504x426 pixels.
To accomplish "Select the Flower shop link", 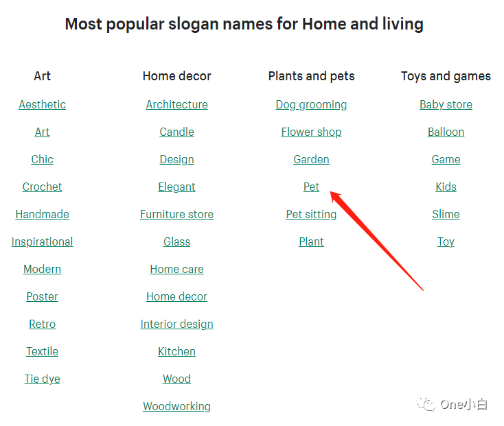I will (311, 132).
